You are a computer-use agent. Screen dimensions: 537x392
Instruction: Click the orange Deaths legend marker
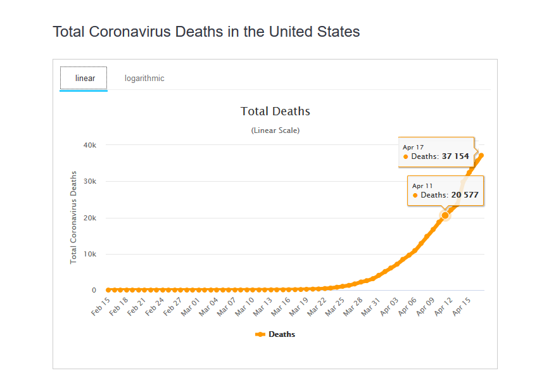(260, 334)
